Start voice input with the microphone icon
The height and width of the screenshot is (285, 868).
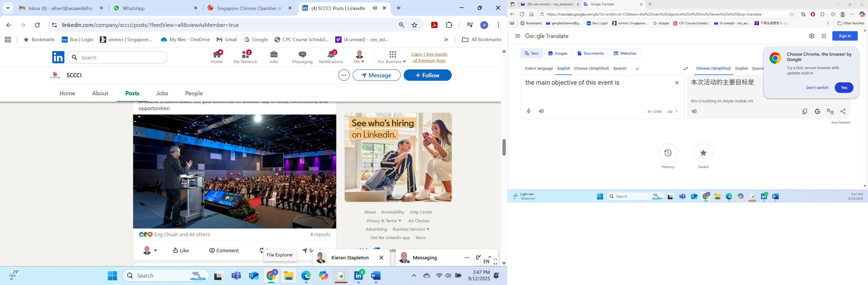tap(528, 111)
